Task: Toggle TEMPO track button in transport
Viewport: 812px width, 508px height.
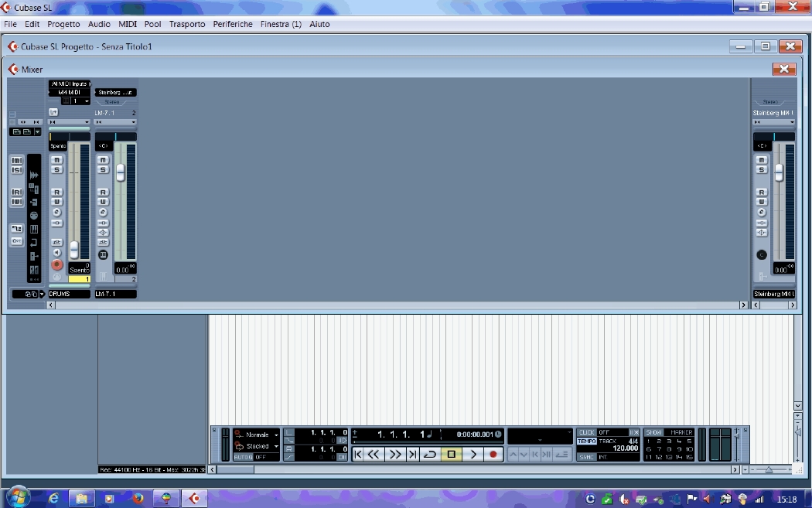Action: point(587,441)
